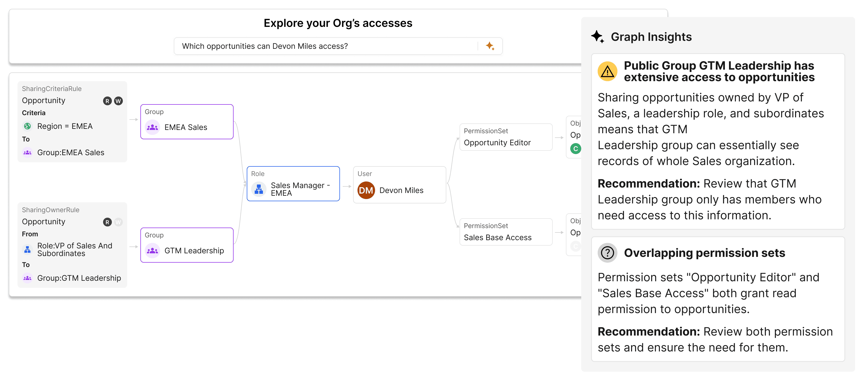Click the AI sparkle icon in search box

[x=490, y=46]
